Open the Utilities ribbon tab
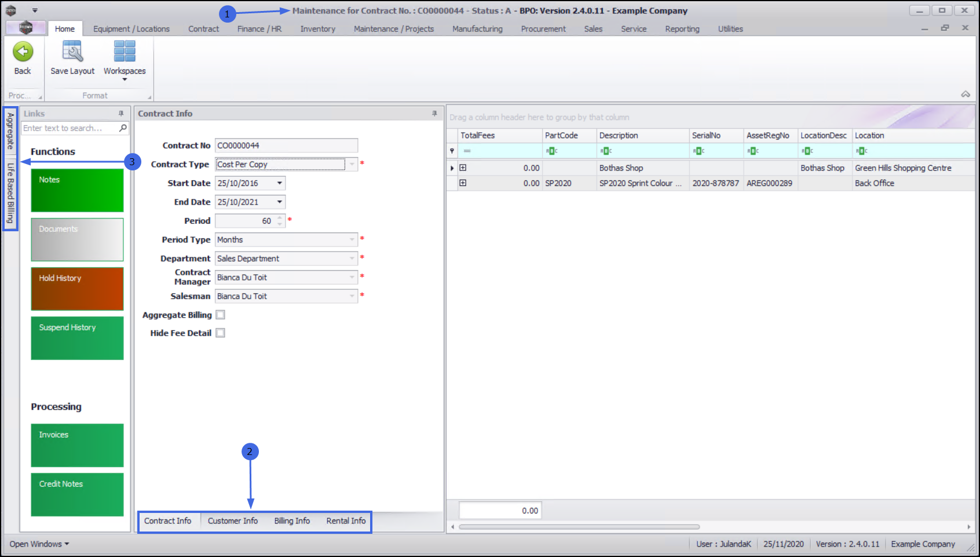 [x=730, y=29]
